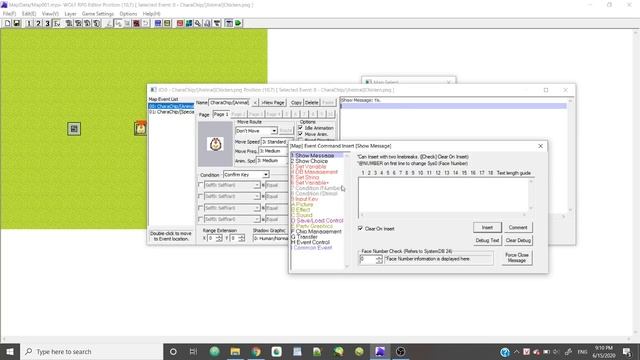Open the Don't Move route dropdown

click(256, 131)
